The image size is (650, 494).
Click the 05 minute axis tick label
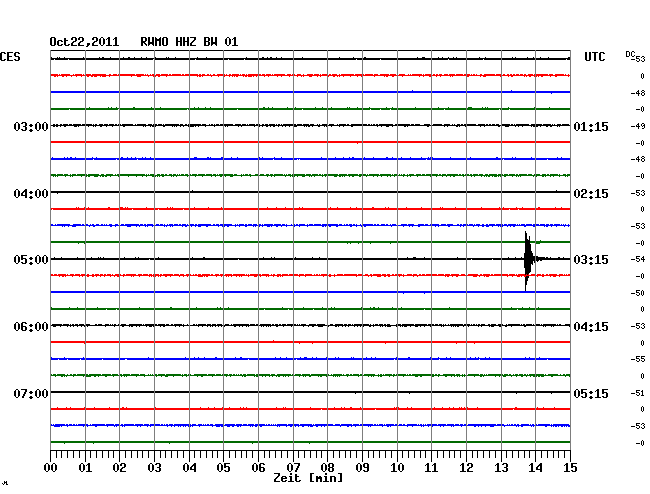223,468
